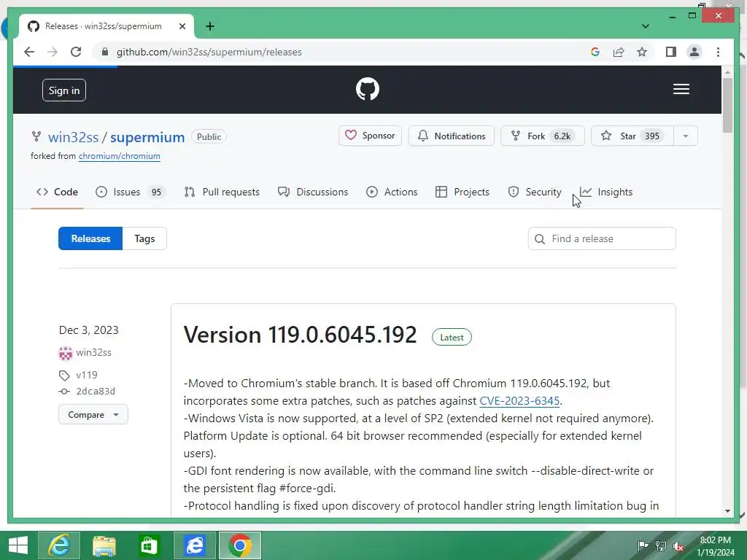747x560 pixels.
Task: Select the Releases toggle button
Action: tap(90, 238)
